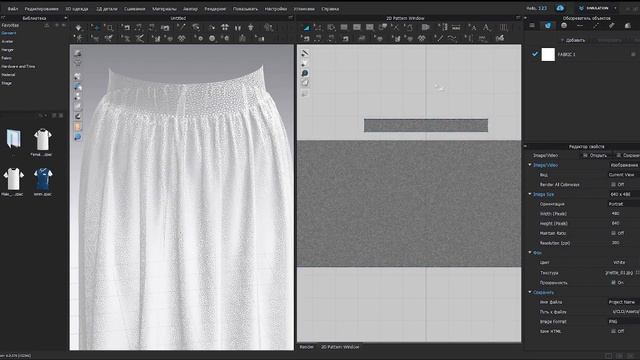
Task: Select the Select/Move tool in 3D toolbar
Action: click(96, 28)
